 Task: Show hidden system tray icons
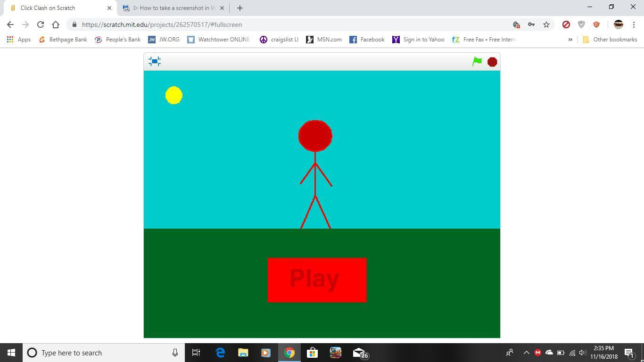(527, 353)
